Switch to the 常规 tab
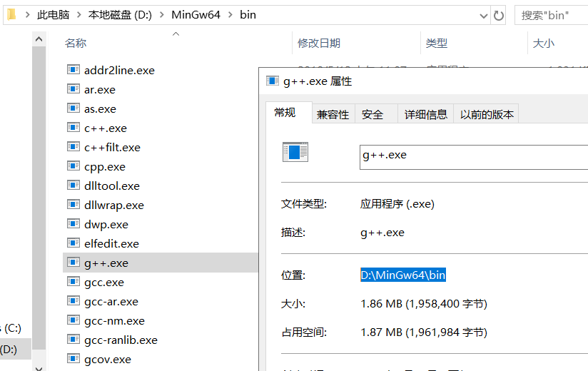This screenshot has height=371, width=588. tap(289, 113)
